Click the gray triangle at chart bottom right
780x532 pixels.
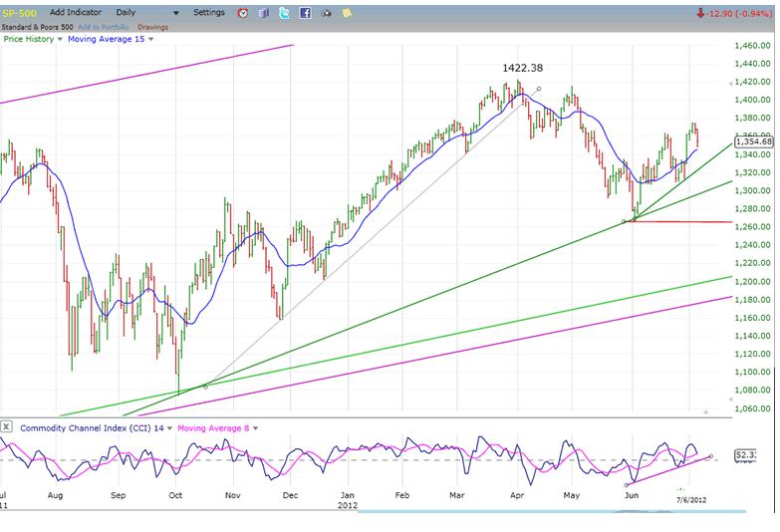(705, 411)
